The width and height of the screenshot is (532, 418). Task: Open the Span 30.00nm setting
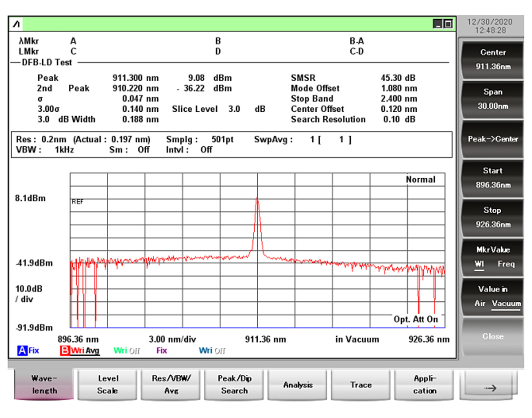[492, 99]
